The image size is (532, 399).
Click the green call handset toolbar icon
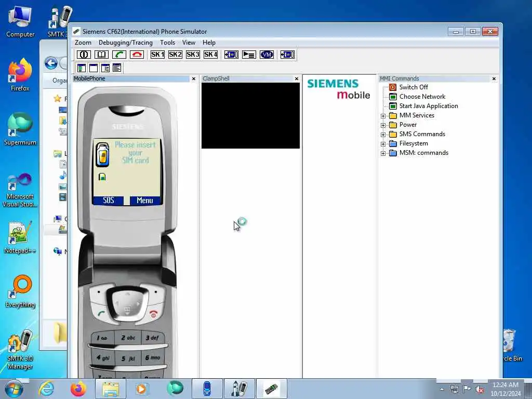coord(119,55)
